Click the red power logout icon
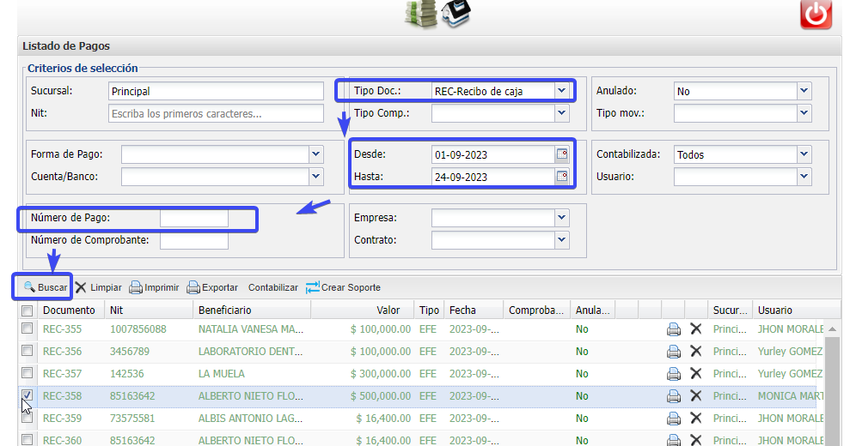Viewport: 850px width, 446px height. [816, 14]
